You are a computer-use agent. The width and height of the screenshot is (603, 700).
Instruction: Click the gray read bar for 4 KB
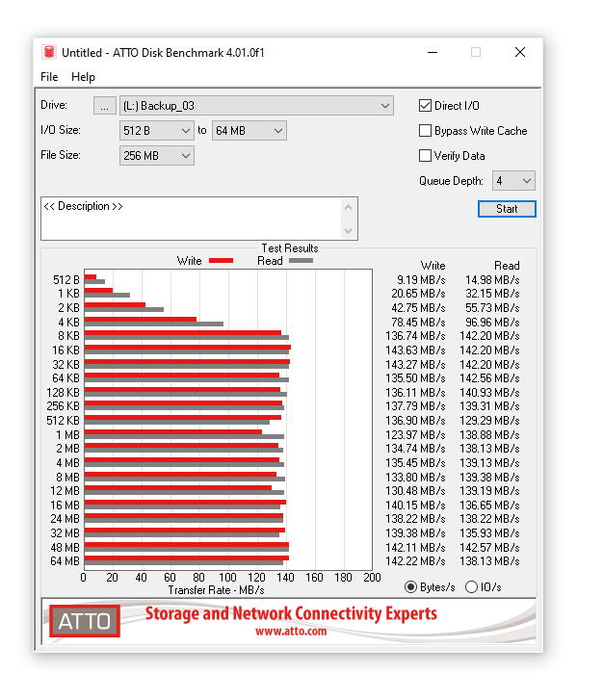154,324
